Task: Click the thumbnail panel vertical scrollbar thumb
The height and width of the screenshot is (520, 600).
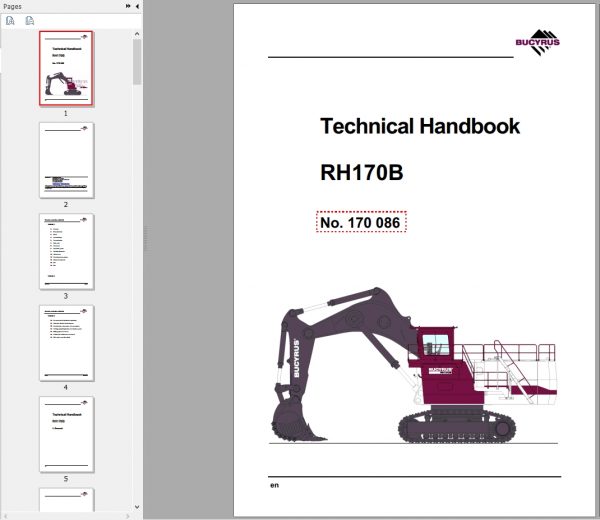Action: (x=137, y=62)
